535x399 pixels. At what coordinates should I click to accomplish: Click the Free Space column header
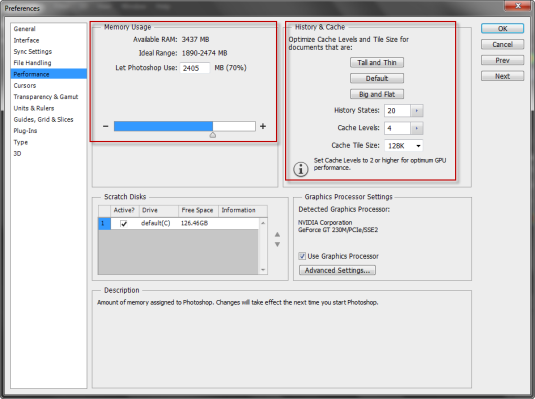click(198, 210)
